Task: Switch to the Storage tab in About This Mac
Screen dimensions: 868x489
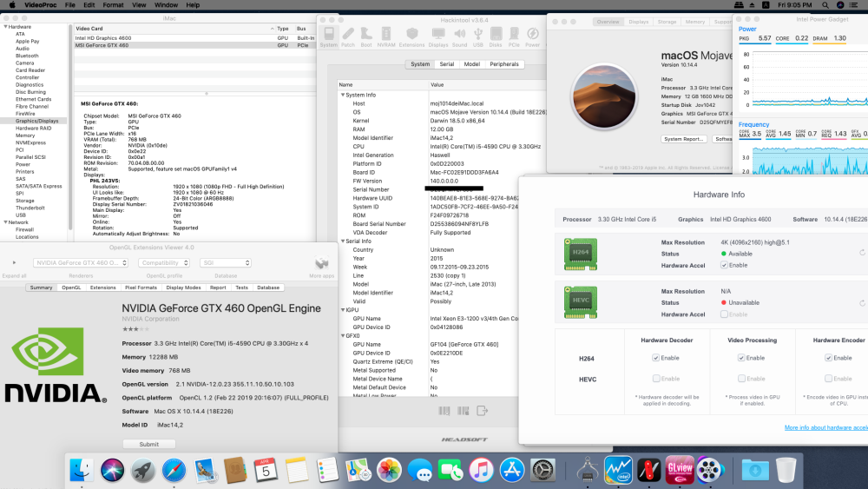Action: (x=667, y=22)
